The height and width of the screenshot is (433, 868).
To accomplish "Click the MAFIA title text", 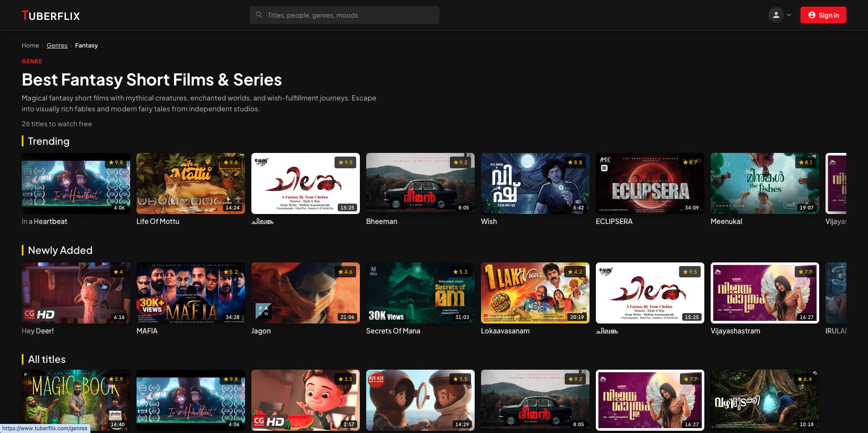I will tap(147, 331).
